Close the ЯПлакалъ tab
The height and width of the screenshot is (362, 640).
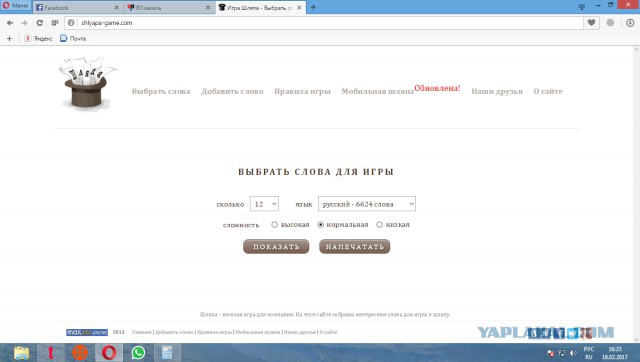[208, 7]
